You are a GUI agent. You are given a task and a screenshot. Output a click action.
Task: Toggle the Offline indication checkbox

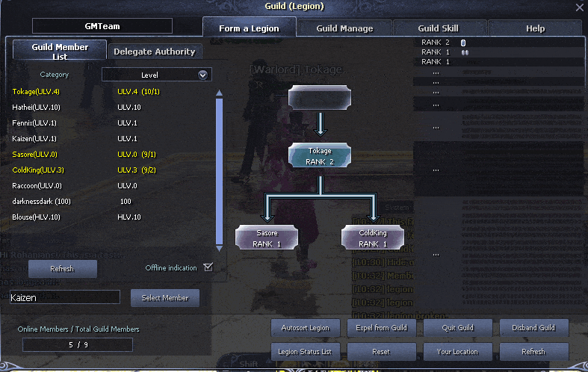tap(208, 267)
